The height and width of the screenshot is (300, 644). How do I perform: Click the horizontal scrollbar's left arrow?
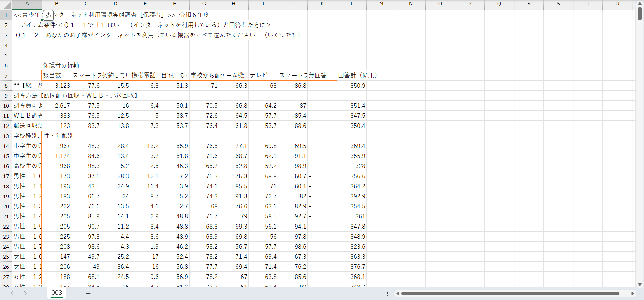pyautogui.click(x=398, y=294)
